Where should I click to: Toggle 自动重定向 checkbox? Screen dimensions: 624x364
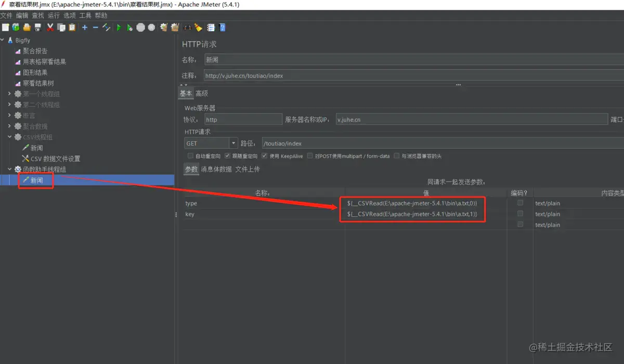190,156
